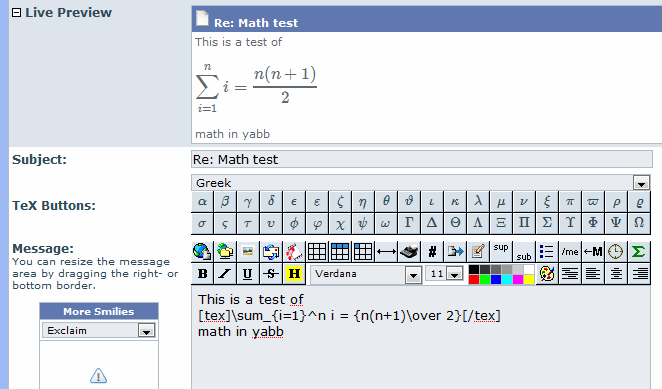This screenshot has height=389, width=662.
Task: Insert the clock timestamp icon
Action: [x=616, y=252]
